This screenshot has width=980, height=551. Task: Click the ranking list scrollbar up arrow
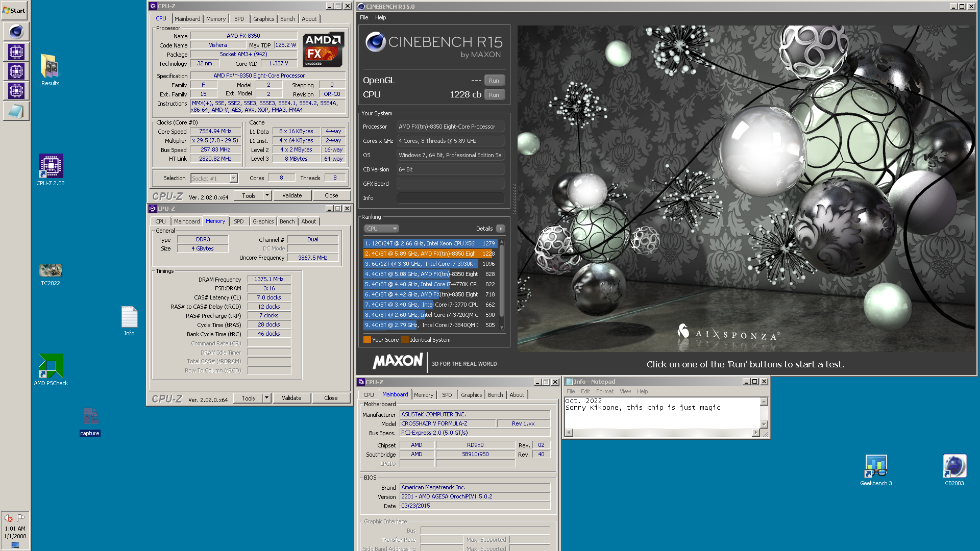502,242
